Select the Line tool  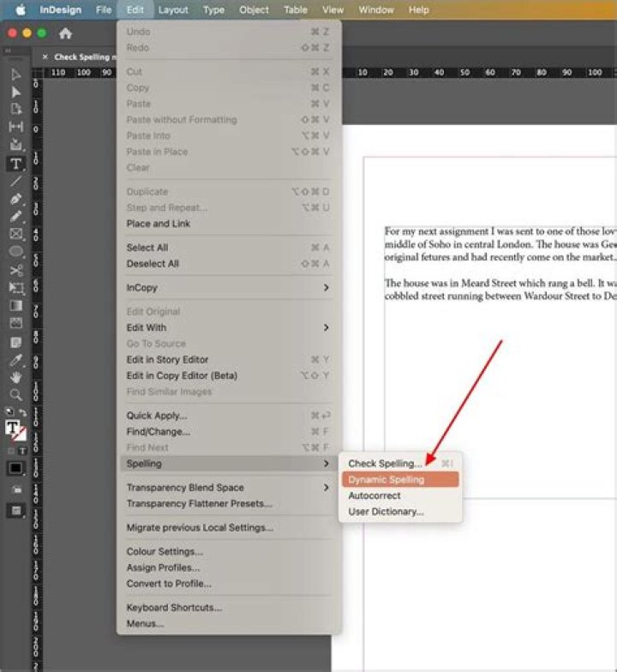point(15,181)
